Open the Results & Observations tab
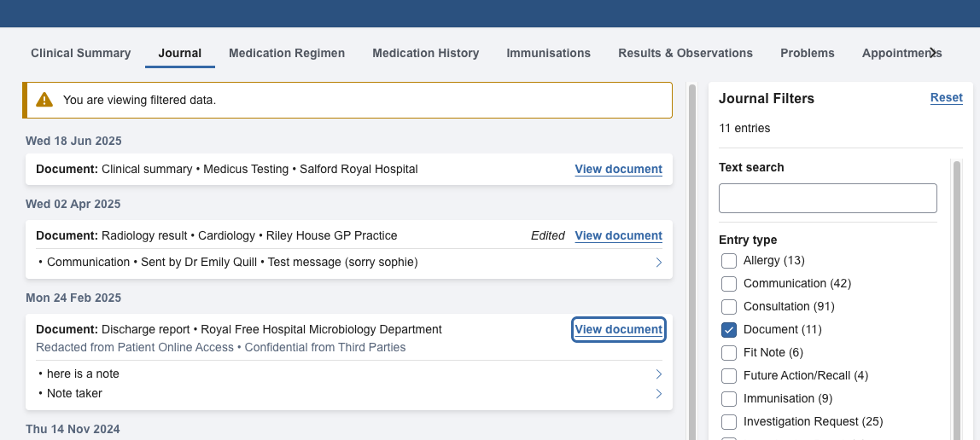Image resolution: width=980 pixels, height=440 pixels. point(685,53)
